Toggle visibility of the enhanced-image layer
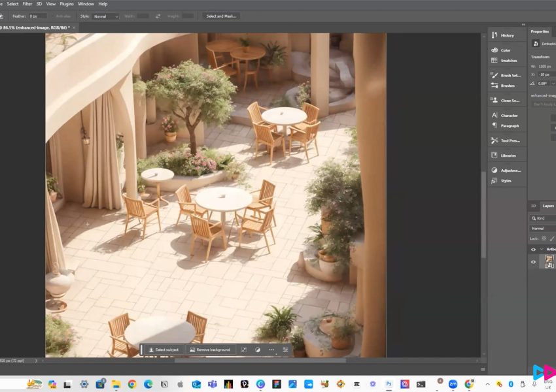The height and width of the screenshot is (392, 556). pyautogui.click(x=533, y=262)
